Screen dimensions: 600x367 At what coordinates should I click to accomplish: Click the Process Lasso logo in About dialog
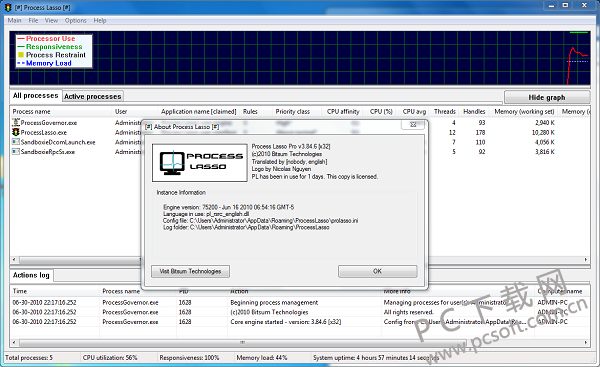pyautogui.click(x=200, y=163)
